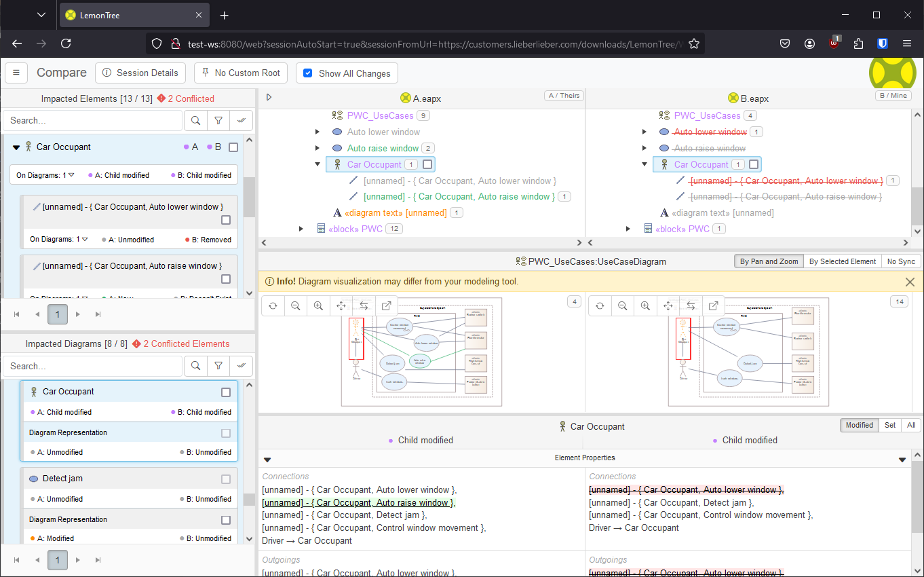924x577 pixels.
Task: Check Car Occupant card in Impacted Diagrams
Action: click(x=226, y=392)
